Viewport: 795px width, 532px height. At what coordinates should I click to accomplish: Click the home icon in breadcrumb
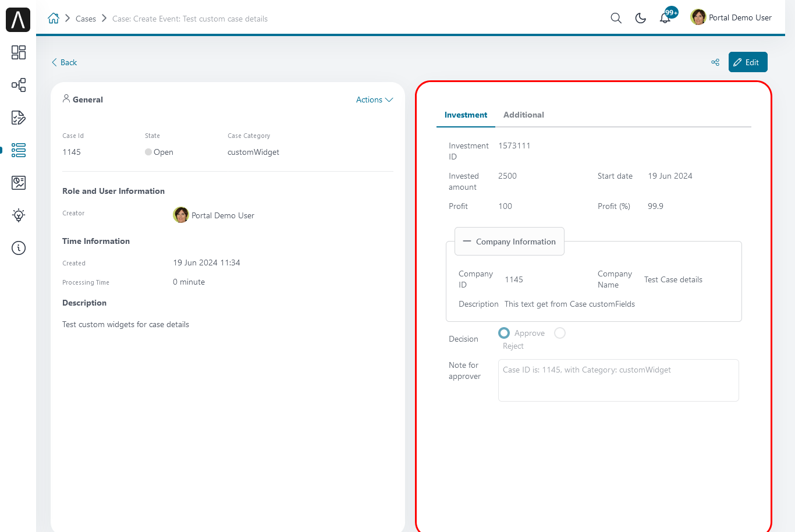coord(54,18)
